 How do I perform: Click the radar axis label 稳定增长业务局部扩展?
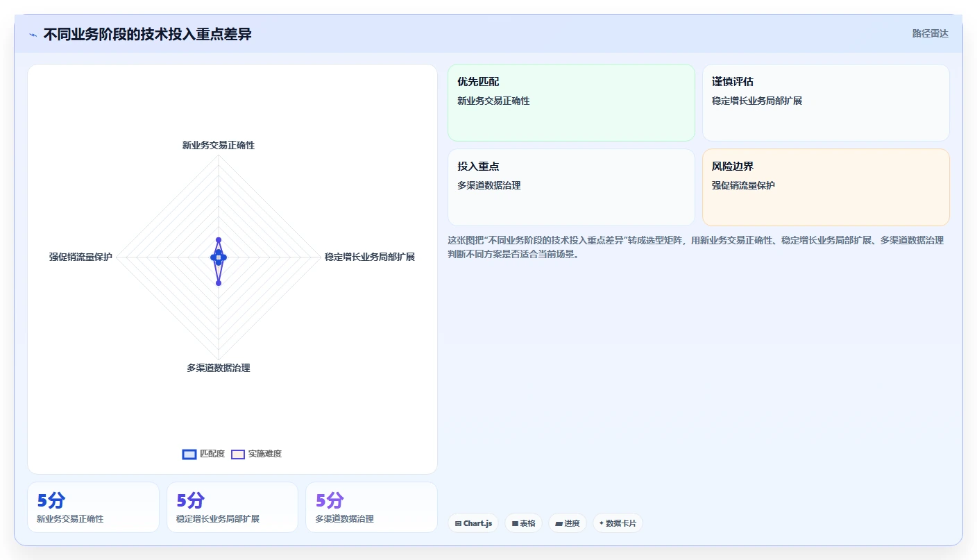(370, 257)
